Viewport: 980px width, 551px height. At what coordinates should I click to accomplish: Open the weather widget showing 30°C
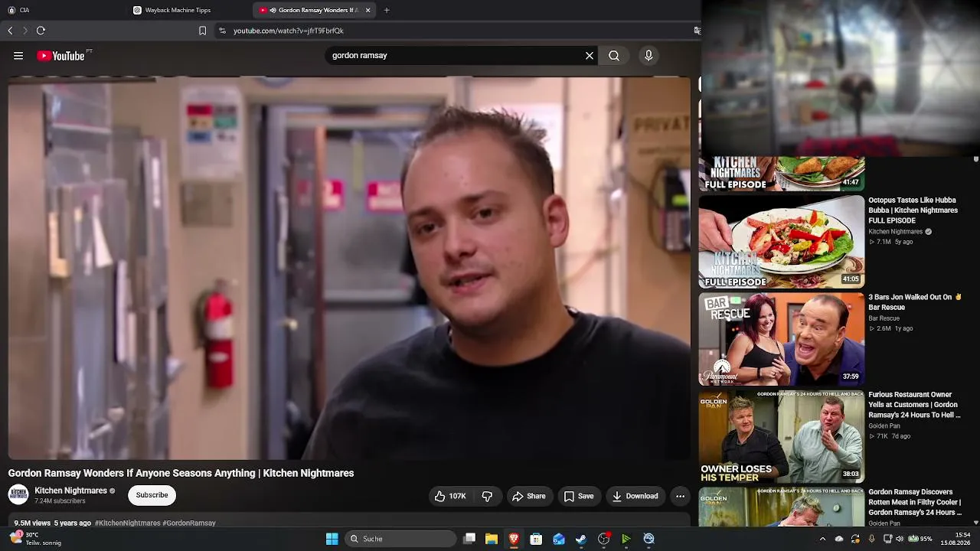(34, 539)
